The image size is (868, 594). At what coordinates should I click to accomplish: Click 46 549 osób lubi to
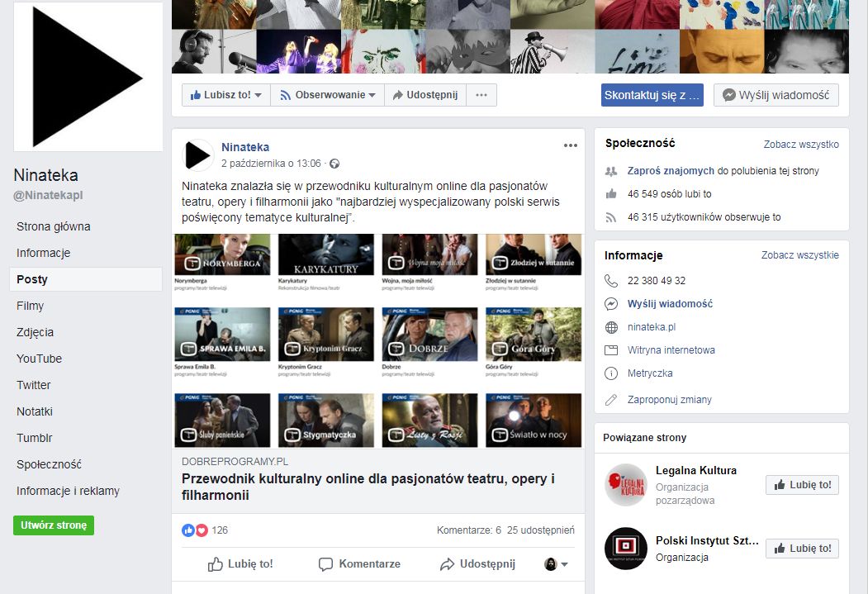(669, 194)
